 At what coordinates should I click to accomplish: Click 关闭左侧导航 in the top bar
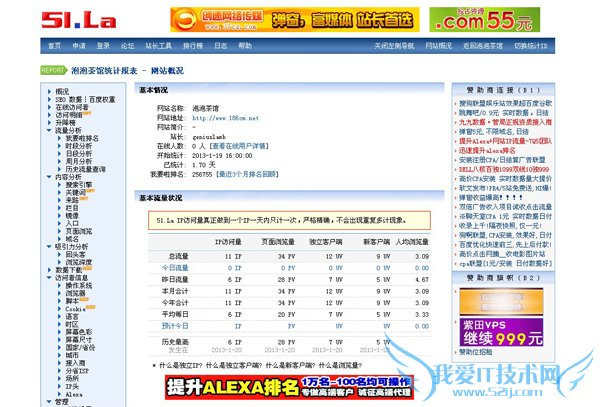(394, 46)
